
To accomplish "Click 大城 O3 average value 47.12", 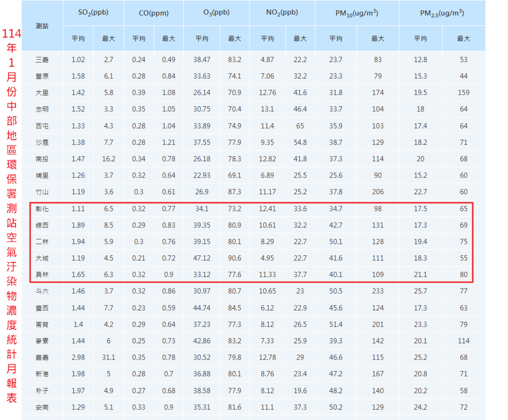I will (202, 258).
